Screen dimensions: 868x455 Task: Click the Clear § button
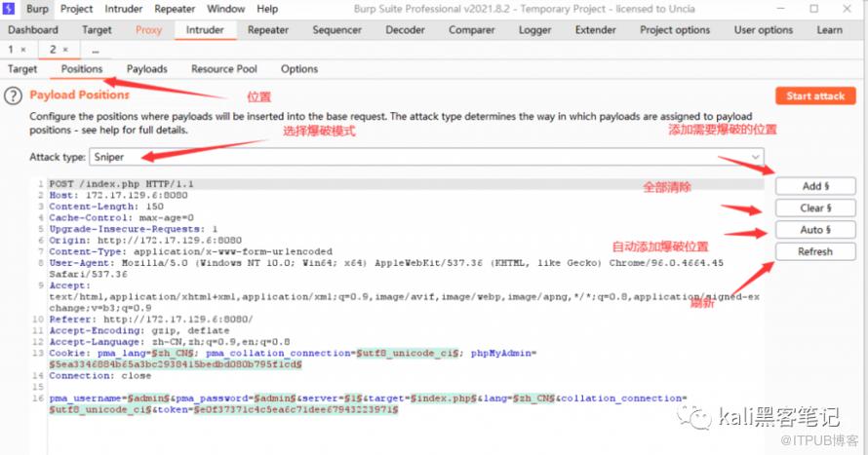click(815, 209)
